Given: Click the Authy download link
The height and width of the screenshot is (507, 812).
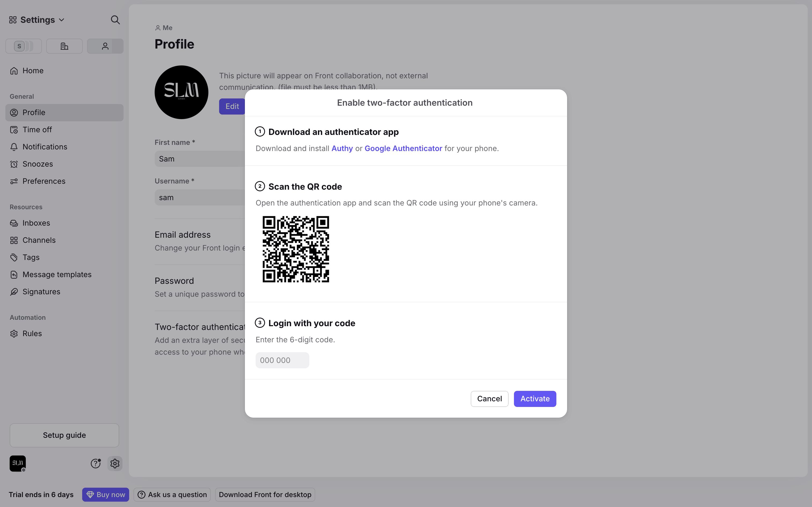Looking at the screenshot, I should click(x=342, y=149).
